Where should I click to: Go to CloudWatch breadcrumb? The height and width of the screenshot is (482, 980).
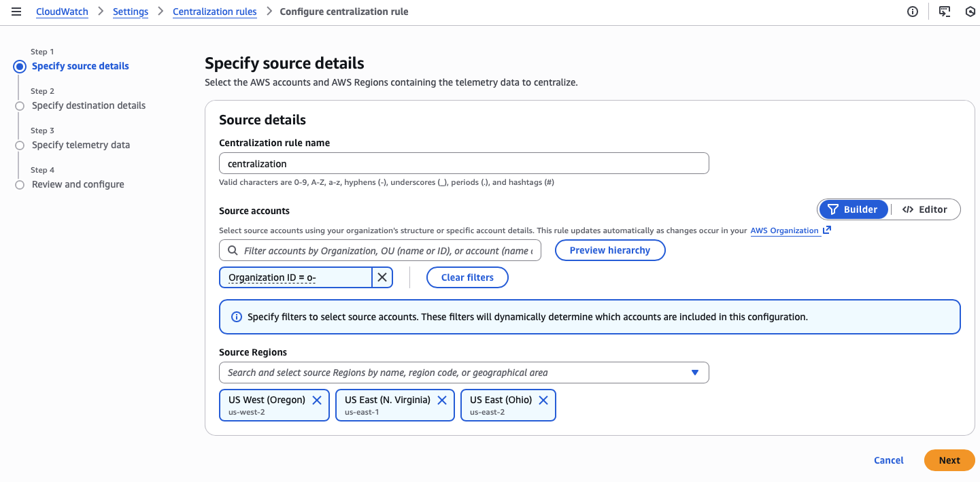coord(62,12)
